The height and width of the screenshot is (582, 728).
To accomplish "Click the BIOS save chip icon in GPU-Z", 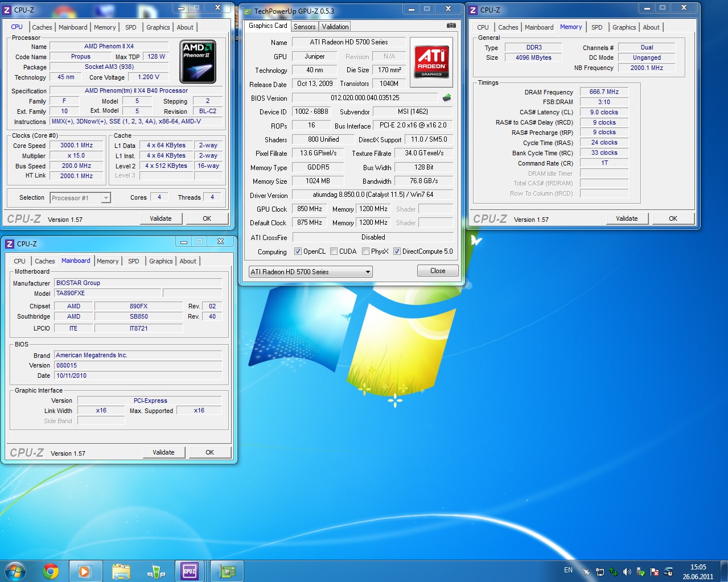I will pos(447,97).
